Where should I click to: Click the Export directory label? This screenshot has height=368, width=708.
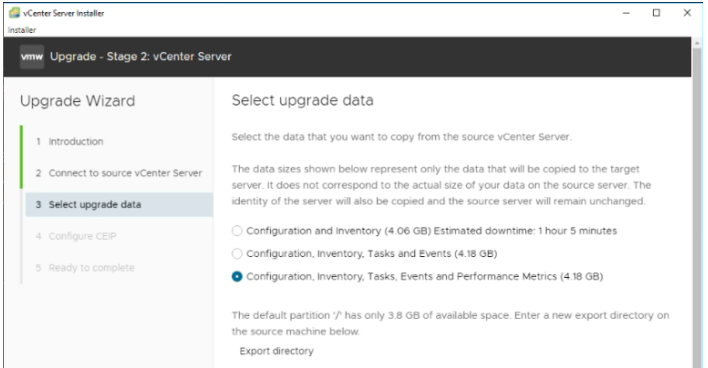(x=276, y=351)
